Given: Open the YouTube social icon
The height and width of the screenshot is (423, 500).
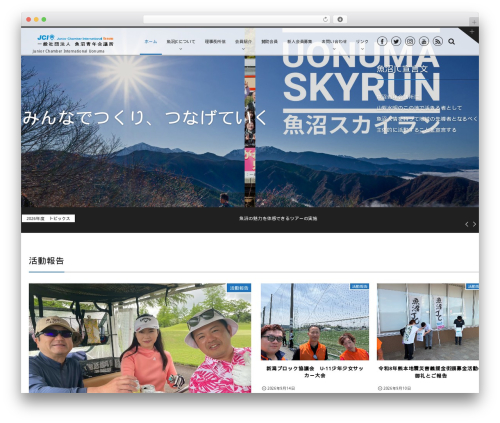Looking at the screenshot, I should [x=424, y=41].
